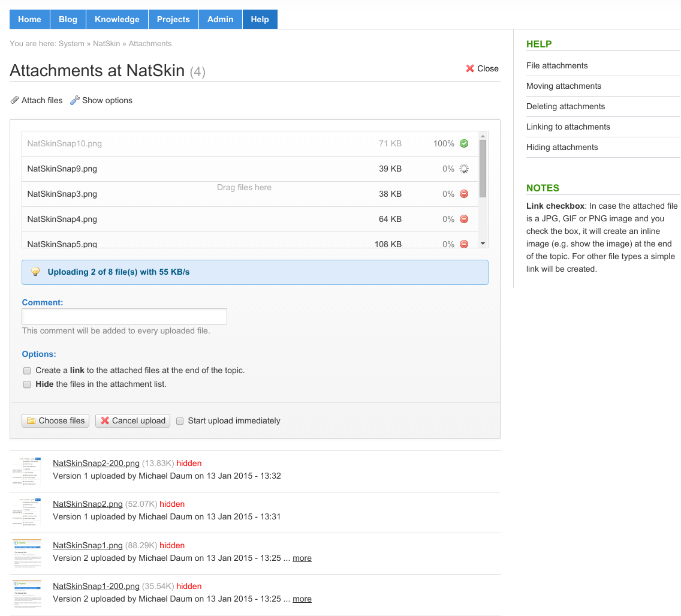This screenshot has width=681, height=616.
Task: Open the Knowledge tab
Action: (x=117, y=19)
